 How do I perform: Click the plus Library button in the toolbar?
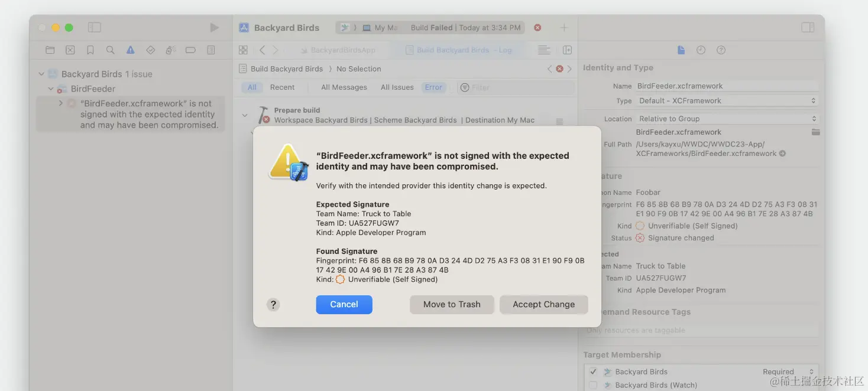click(564, 28)
